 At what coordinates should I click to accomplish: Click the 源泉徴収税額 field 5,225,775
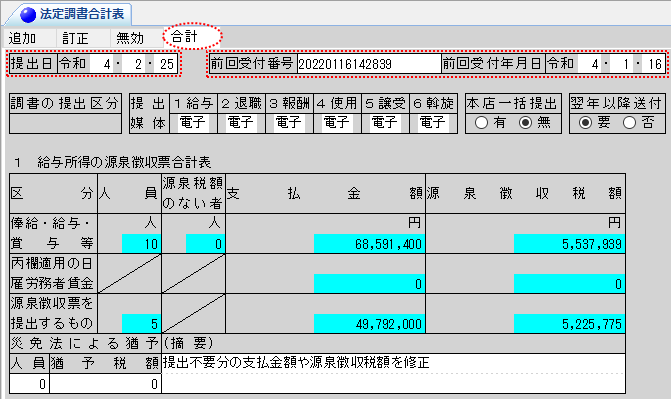pyautogui.click(x=569, y=323)
